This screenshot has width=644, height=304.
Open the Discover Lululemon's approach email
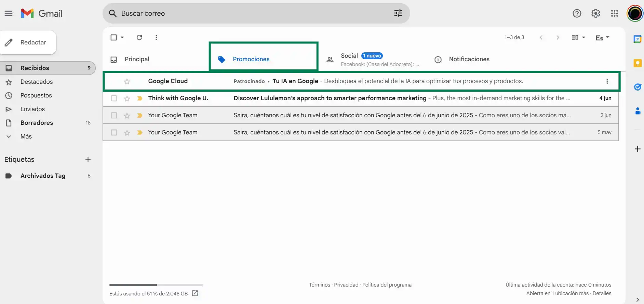click(361, 98)
